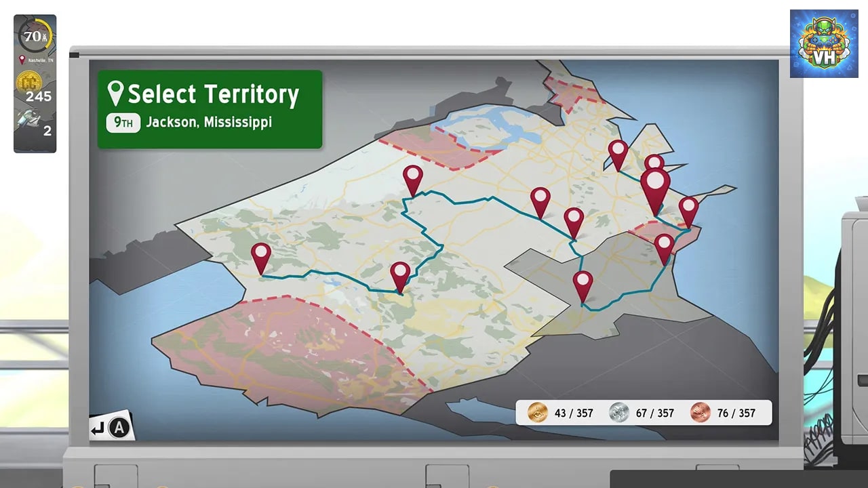868x488 pixels.
Task: Pick the southernmost pin in the grey territory
Action: [x=583, y=287]
